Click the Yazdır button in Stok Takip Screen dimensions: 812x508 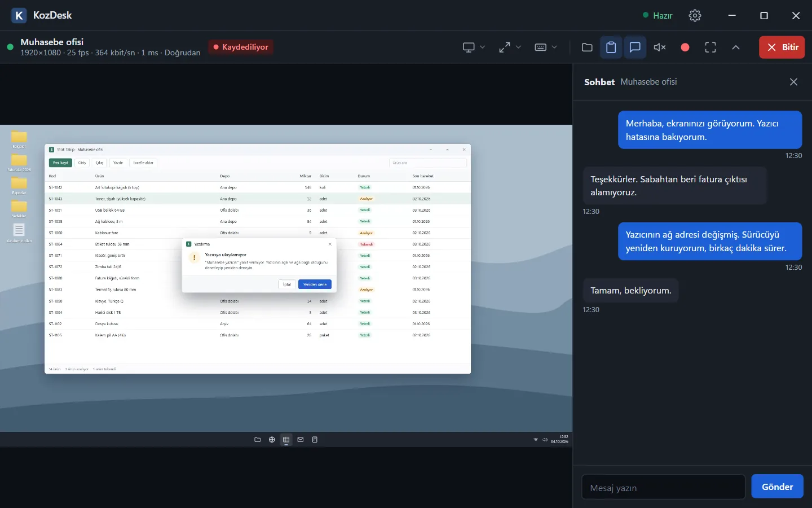pos(118,163)
